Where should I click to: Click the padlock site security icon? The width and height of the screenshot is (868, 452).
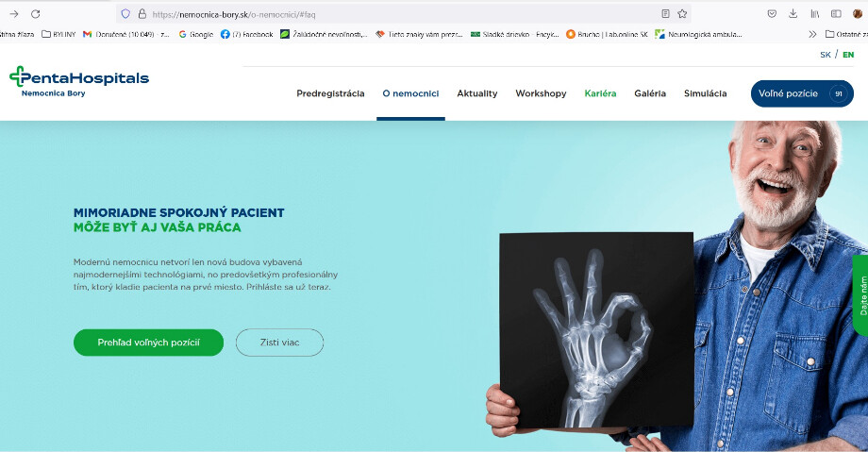(142, 14)
